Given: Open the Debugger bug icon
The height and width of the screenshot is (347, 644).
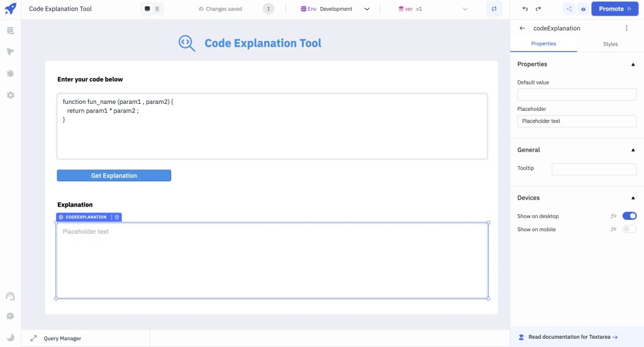Looking at the screenshot, I should tap(11, 74).
